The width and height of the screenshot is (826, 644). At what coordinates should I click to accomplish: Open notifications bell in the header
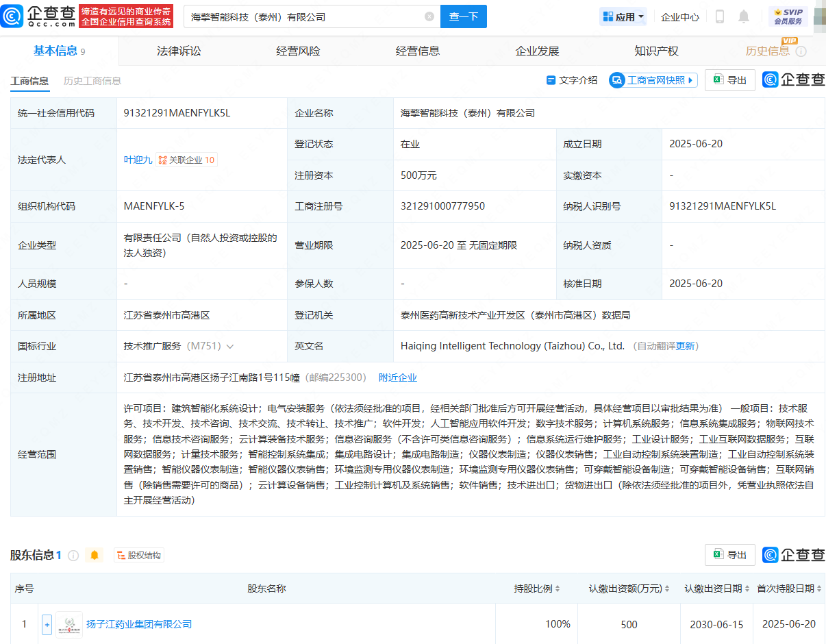[x=744, y=16]
